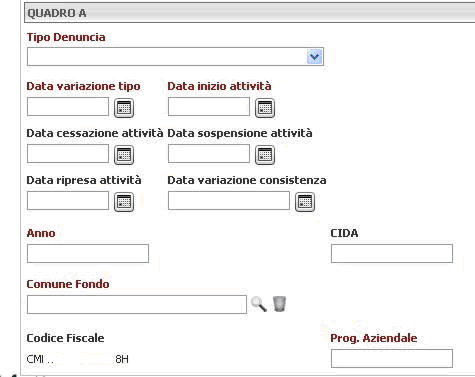Expand the Tipo Denuncia dropdown arrow
The height and width of the screenshot is (377, 475).
coord(314,57)
